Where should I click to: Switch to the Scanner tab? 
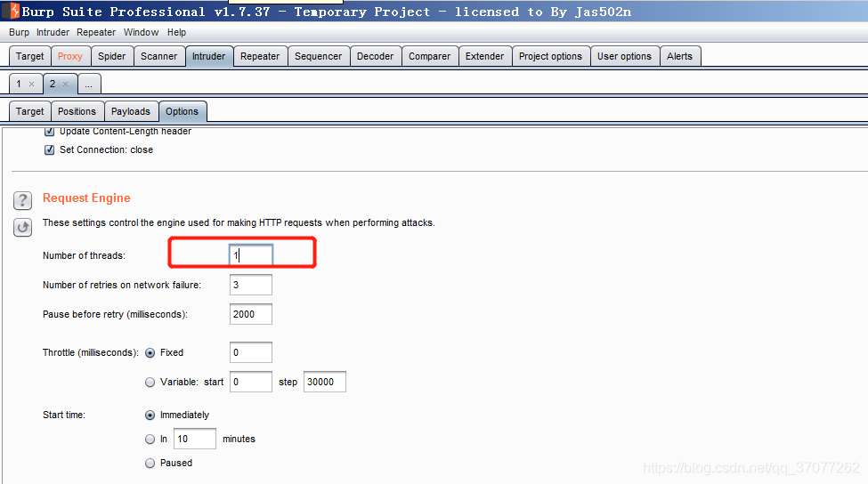(x=158, y=56)
